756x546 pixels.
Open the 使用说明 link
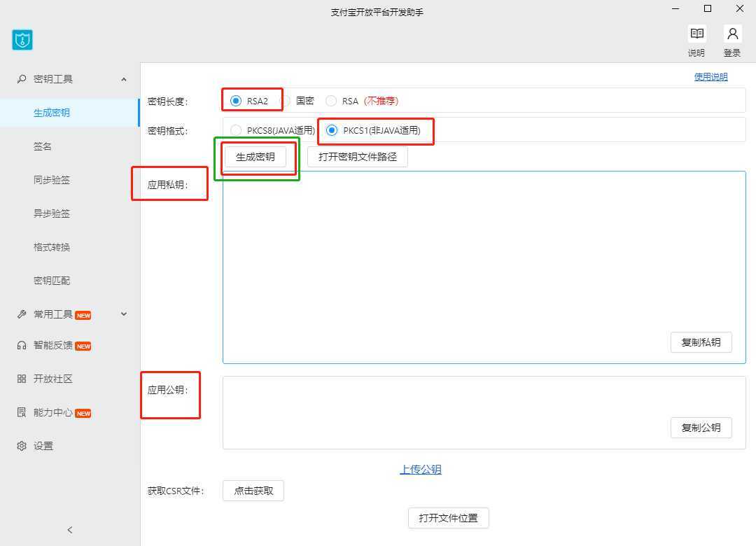tap(710, 77)
